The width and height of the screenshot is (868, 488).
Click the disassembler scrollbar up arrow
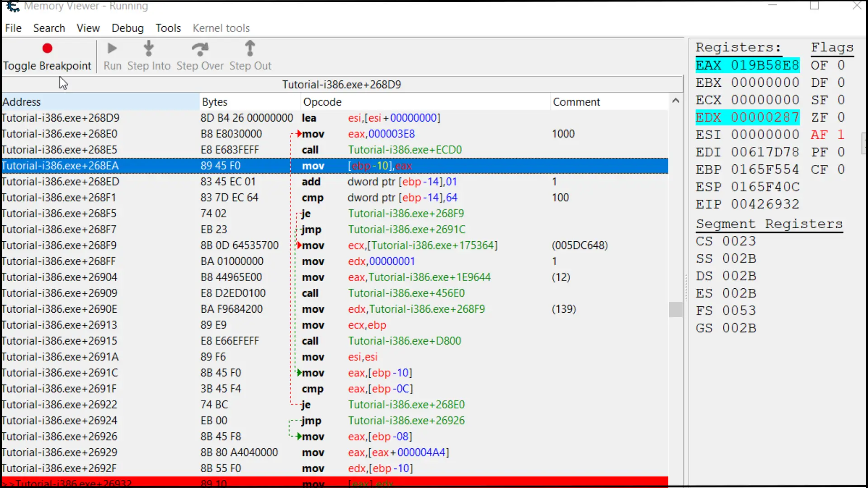[675, 101]
